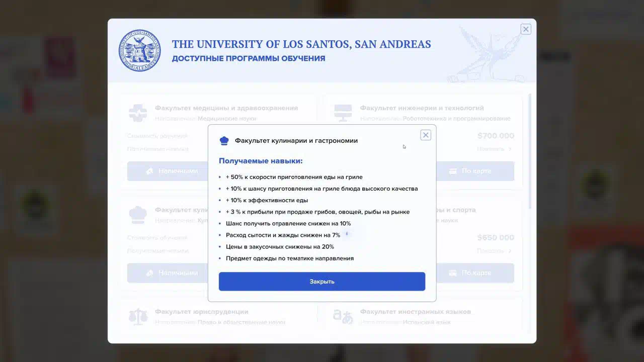Click the Медицинские науки direction text
Screen dimensions: 644x362
pyautogui.click(x=227, y=119)
